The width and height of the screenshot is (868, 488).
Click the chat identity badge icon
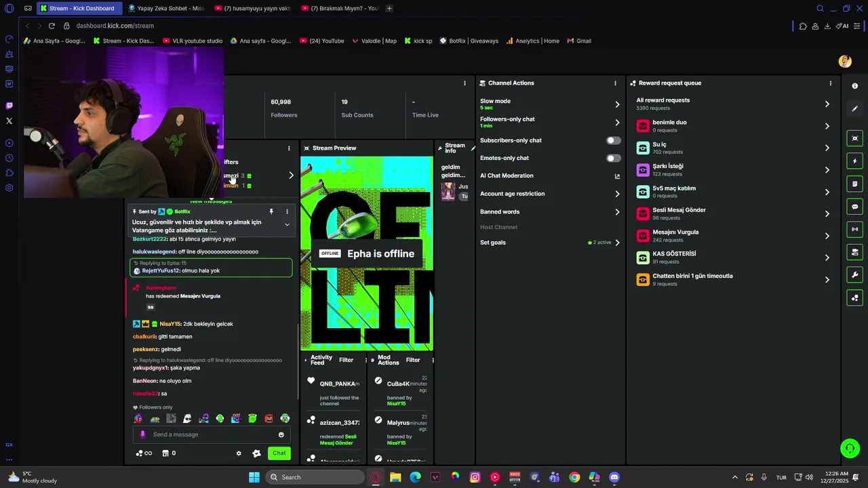point(256,453)
